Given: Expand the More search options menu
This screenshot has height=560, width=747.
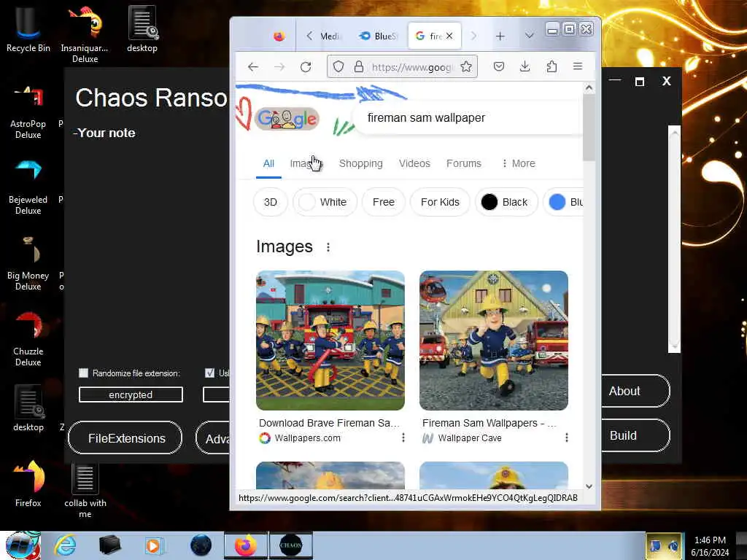Looking at the screenshot, I should click(519, 164).
